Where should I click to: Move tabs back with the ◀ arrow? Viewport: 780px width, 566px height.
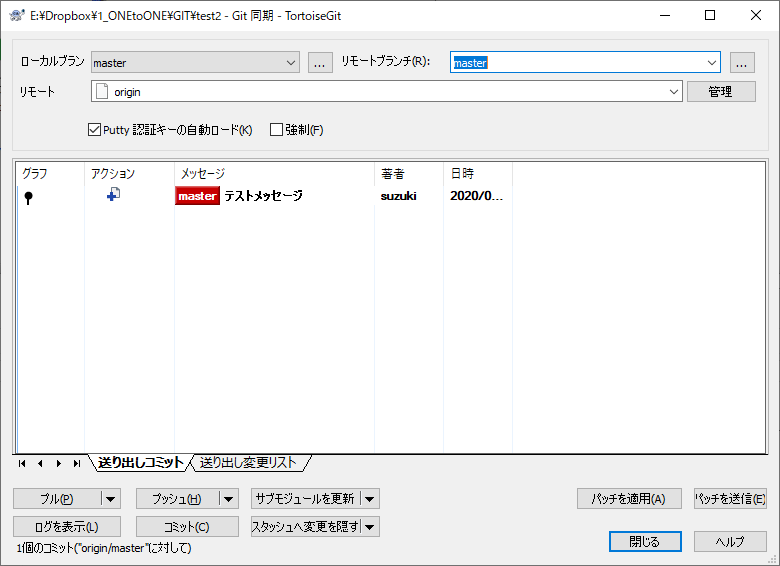coord(40,464)
